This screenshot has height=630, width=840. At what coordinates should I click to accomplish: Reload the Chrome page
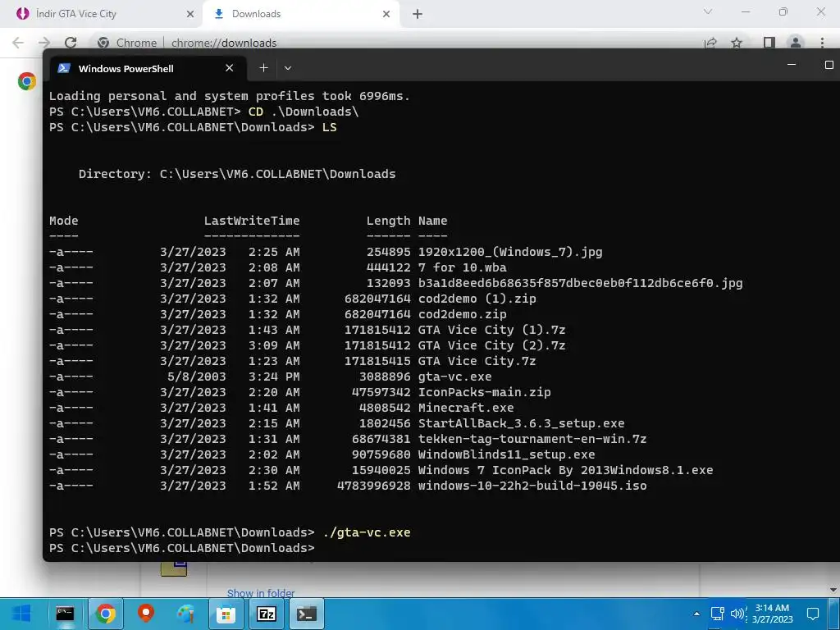pos(71,43)
